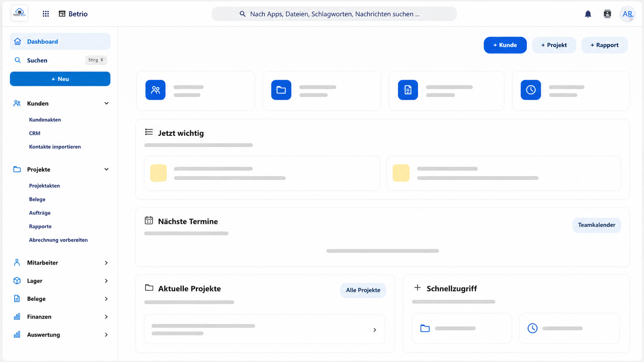Click the second yellow important-item tile
644x362 pixels.
401,173
